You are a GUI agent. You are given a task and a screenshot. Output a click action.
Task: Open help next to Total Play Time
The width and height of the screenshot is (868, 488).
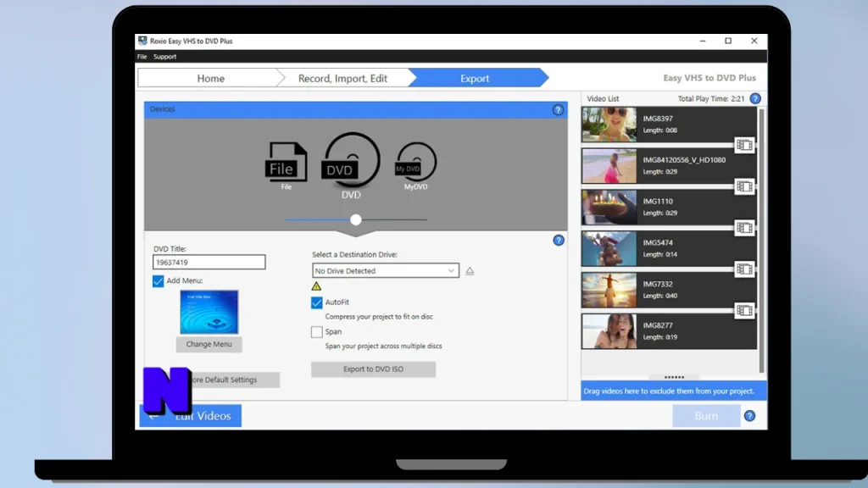click(x=755, y=98)
